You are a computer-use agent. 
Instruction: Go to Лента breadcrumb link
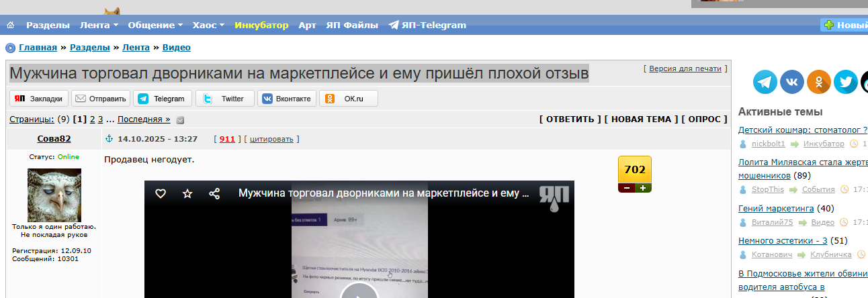coord(136,48)
